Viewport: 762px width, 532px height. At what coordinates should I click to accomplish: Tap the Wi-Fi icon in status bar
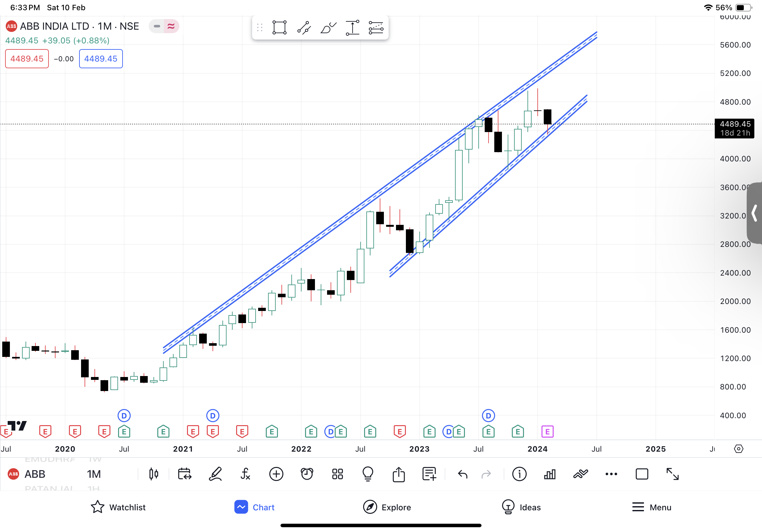point(708,7)
